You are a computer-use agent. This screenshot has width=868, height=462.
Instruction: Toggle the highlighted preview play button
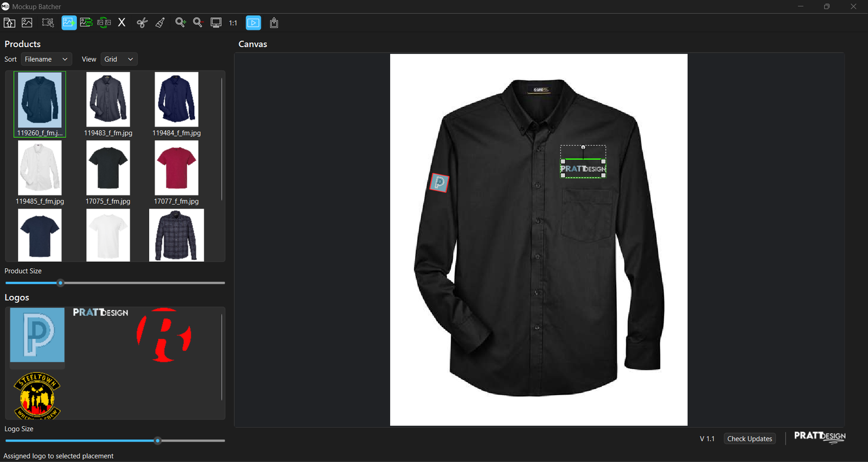(x=253, y=23)
